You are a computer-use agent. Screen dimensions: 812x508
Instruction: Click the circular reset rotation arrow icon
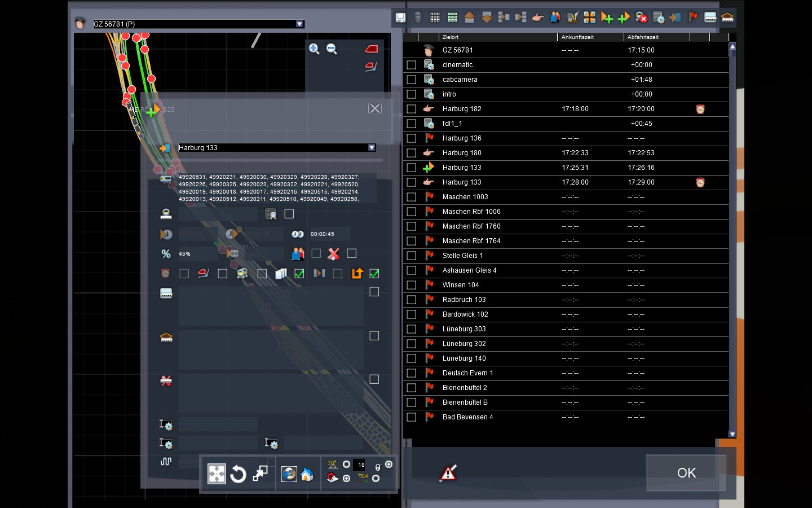click(239, 474)
